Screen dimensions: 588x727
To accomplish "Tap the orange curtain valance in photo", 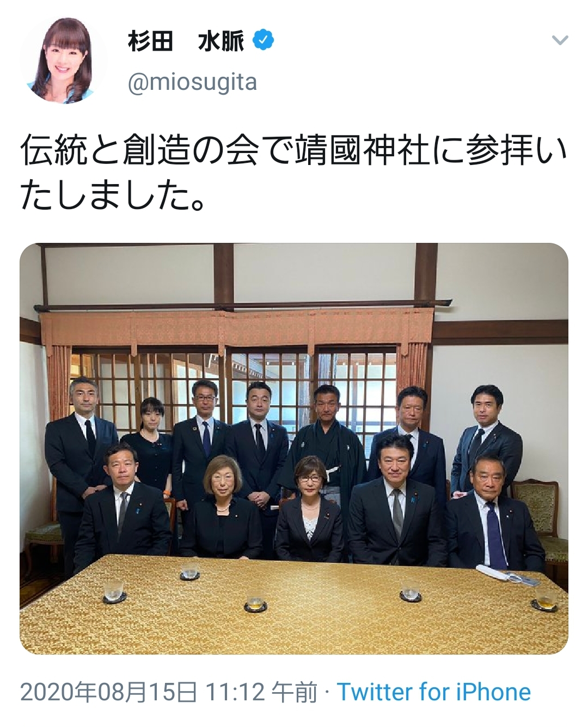I will point(234,329).
